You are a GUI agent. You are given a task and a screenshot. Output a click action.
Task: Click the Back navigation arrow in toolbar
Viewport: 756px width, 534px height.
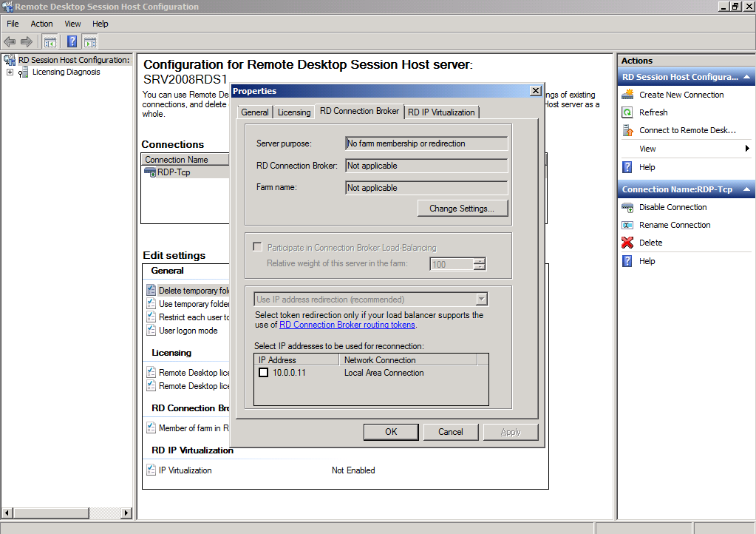pos(9,41)
